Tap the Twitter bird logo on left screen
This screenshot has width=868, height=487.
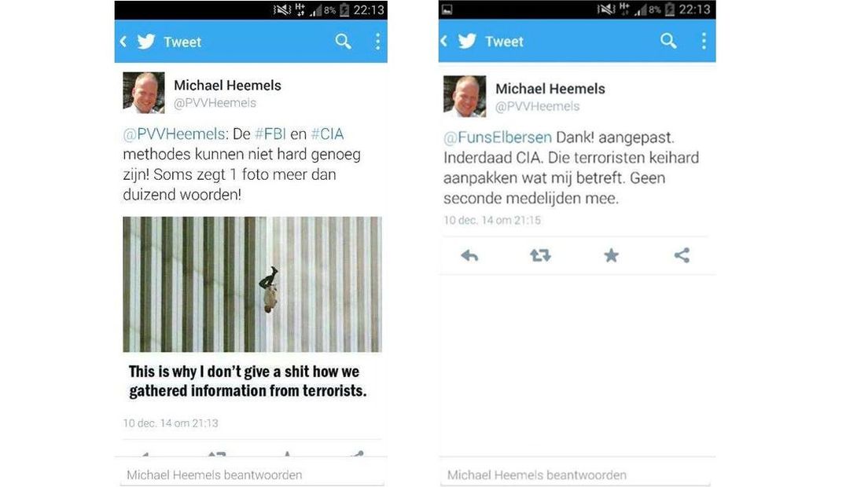[146, 42]
